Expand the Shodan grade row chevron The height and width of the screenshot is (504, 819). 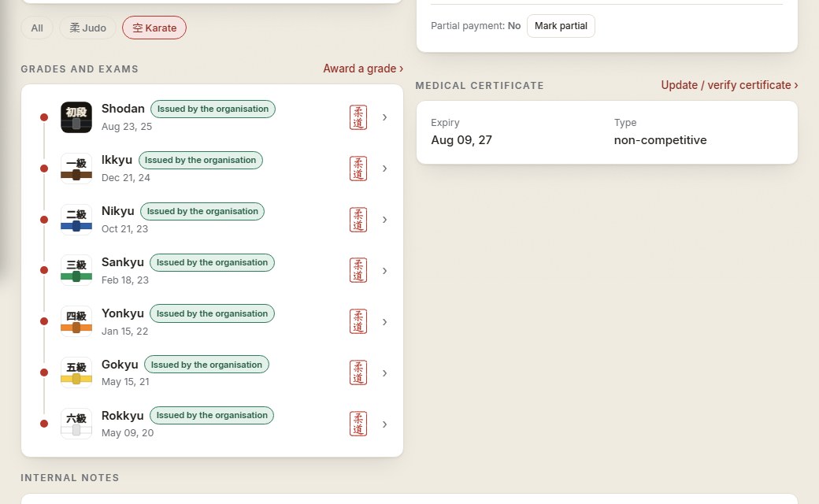[x=385, y=117]
